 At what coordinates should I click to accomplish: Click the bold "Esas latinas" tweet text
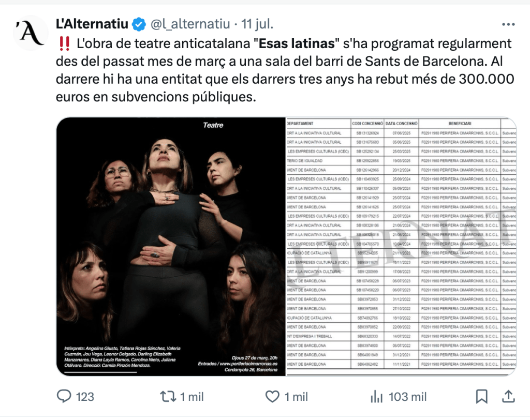[297, 43]
